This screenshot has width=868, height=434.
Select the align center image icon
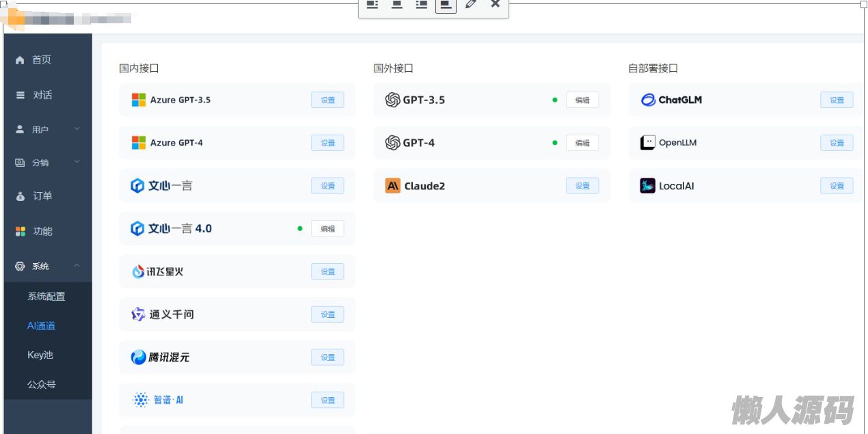pos(396,4)
